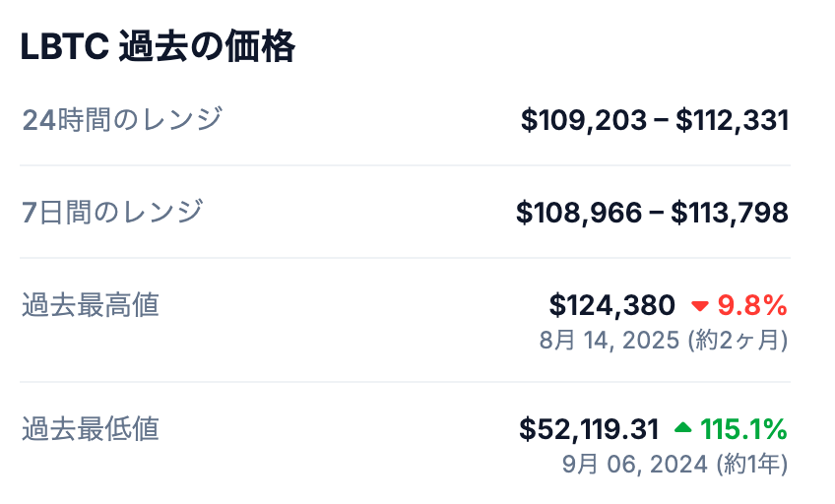This screenshot has width=835, height=504.
Task: Select the 24-hour high value $112,331
Action: click(x=732, y=120)
